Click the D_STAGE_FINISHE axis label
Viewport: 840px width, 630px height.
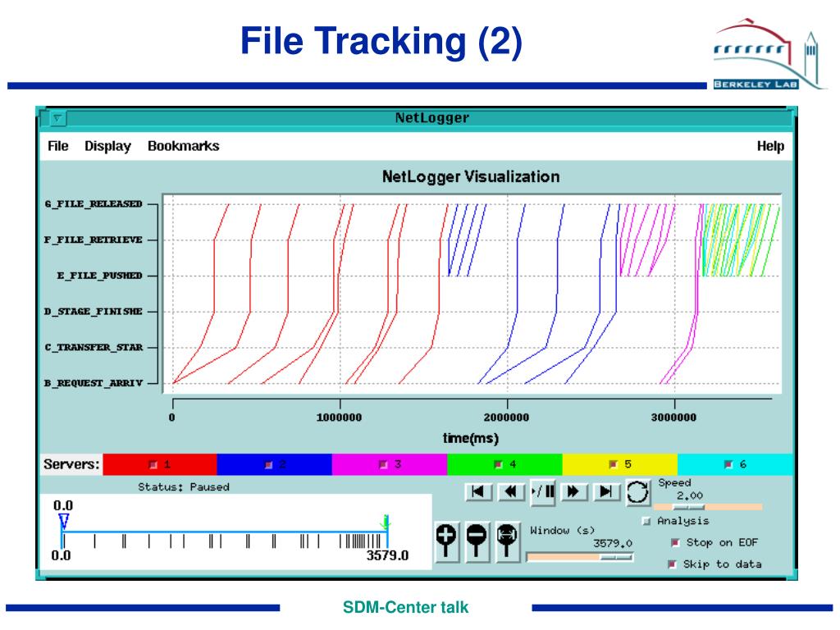point(94,312)
